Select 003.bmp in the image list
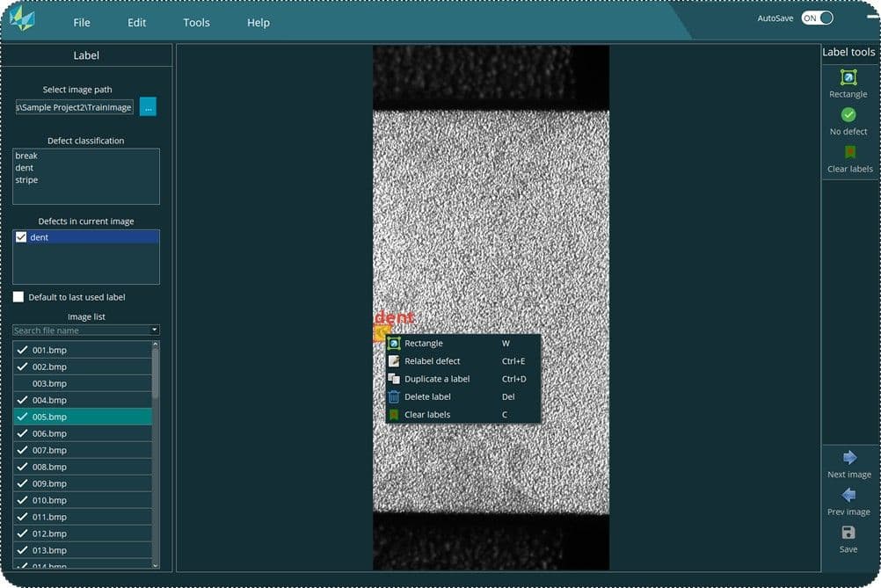The image size is (881, 588). (49, 384)
